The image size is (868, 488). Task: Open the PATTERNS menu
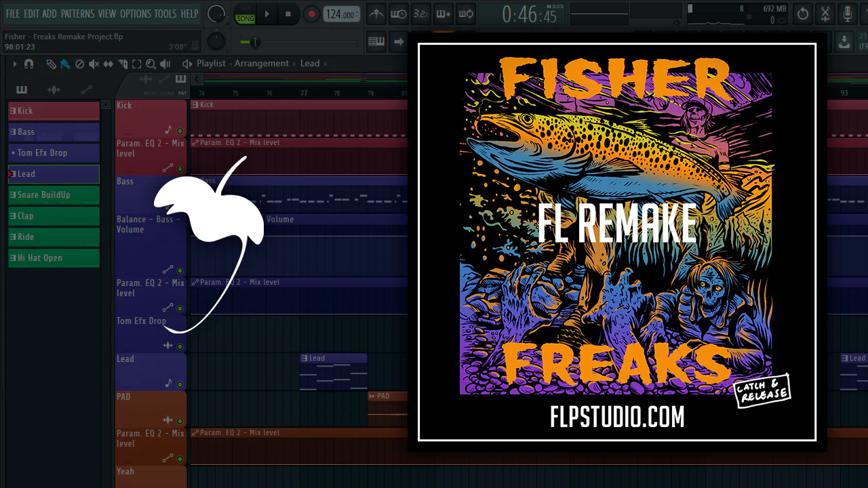[x=77, y=14]
